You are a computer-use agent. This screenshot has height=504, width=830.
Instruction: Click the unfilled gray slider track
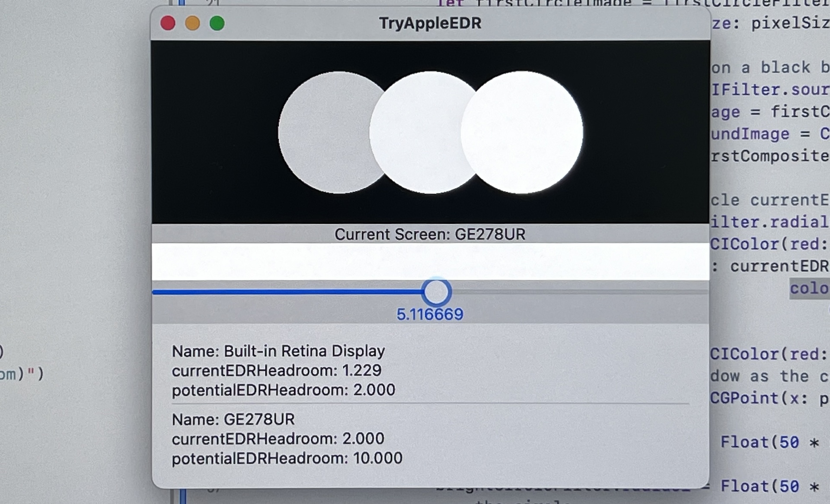click(x=580, y=292)
